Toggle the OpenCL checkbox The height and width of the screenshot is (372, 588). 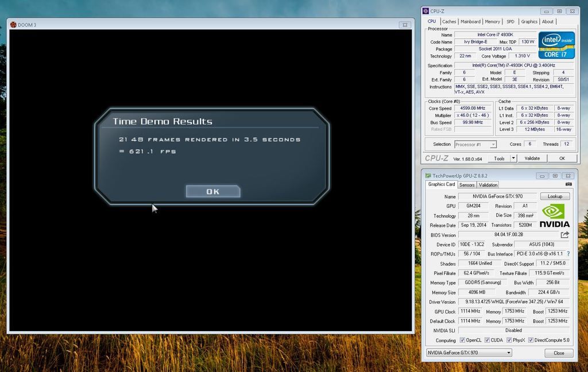[x=462, y=340]
